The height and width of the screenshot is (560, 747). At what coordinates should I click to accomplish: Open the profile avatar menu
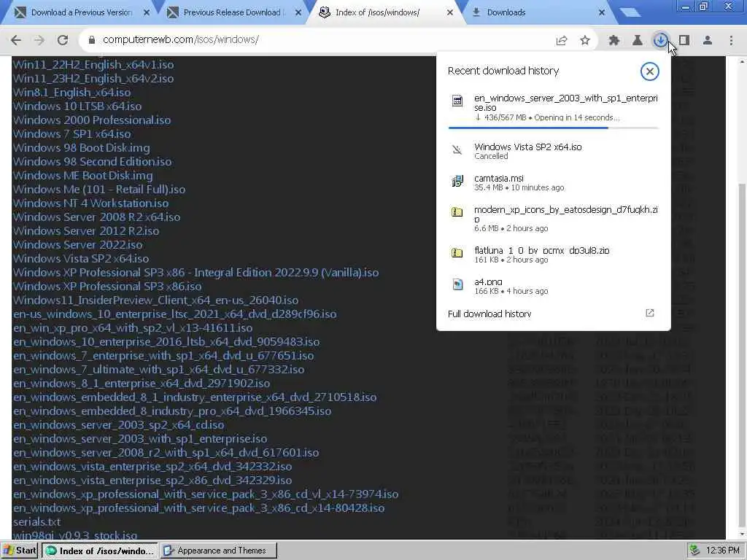coord(708,41)
